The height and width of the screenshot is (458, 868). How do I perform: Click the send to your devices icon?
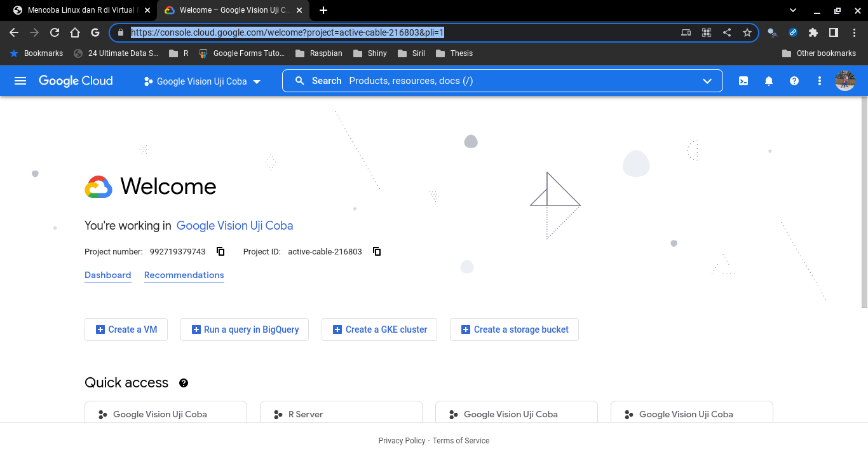click(686, 32)
